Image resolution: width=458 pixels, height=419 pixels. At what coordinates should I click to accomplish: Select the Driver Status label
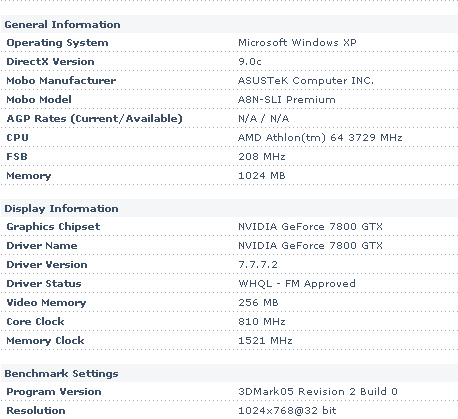[x=44, y=284]
